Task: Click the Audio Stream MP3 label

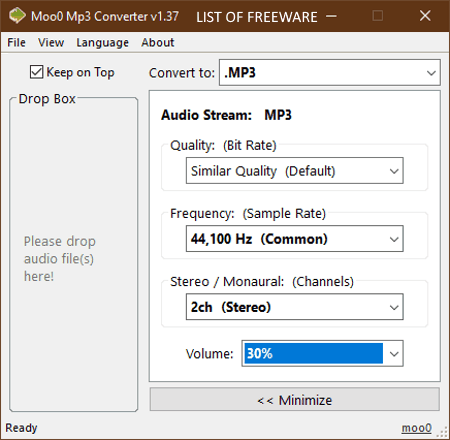Action: (x=226, y=115)
